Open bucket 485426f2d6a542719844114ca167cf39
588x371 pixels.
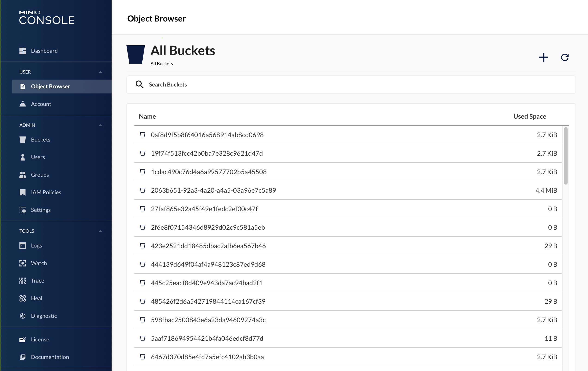[x=348, y=301]
